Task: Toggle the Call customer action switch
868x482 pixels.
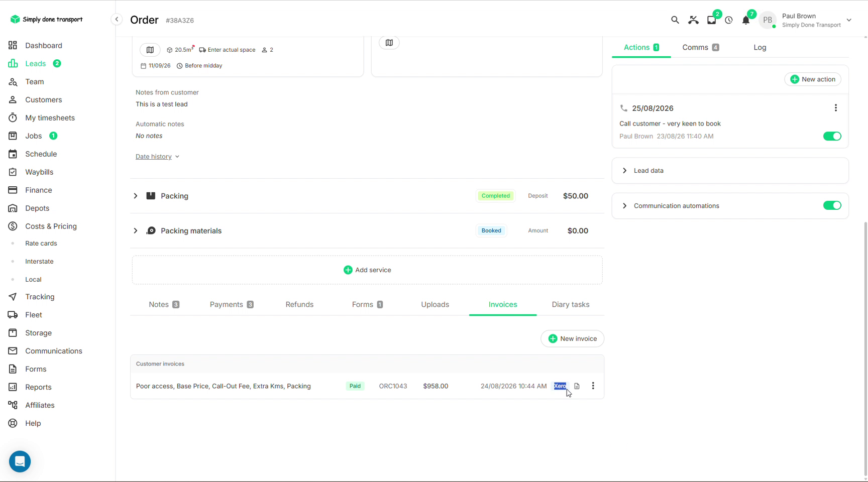Action: (x=832, y=136)
